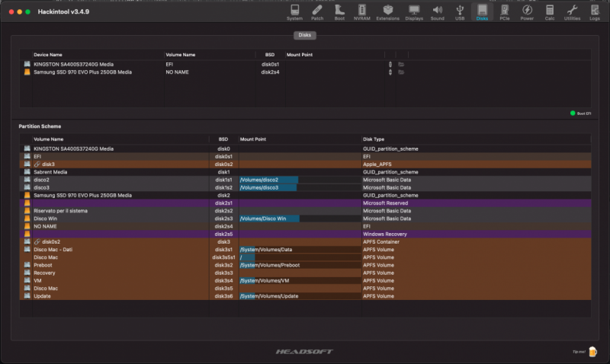The image size is (610, 364).
Task: Open the Patch tool
Action: (x=317, y=11)
